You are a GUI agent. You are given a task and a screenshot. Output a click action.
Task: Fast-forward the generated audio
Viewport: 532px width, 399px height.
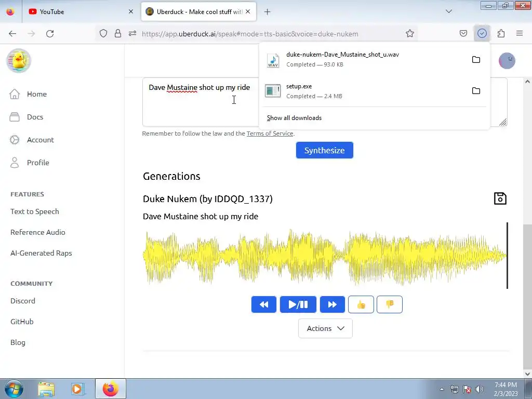[x=332, y=304]
